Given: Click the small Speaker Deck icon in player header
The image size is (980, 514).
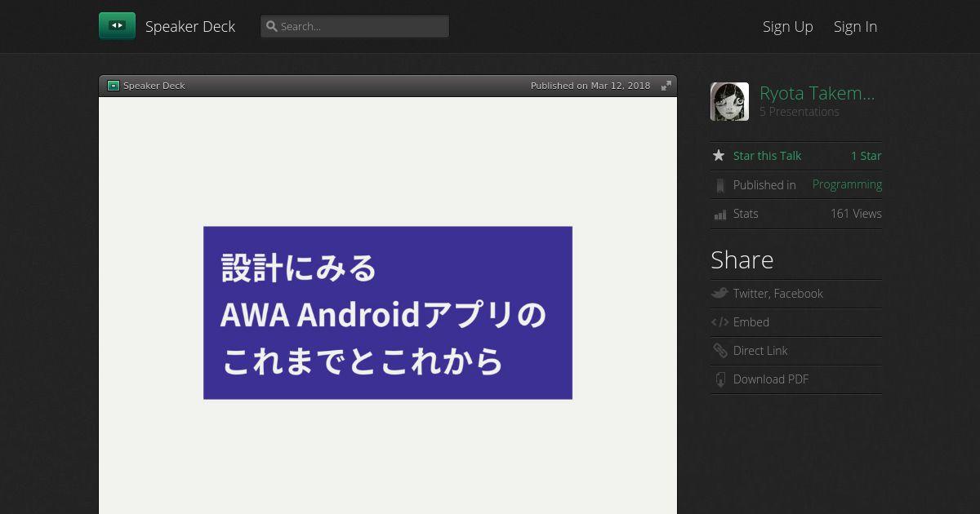Looking at the screenshot, I should [114, 86].
